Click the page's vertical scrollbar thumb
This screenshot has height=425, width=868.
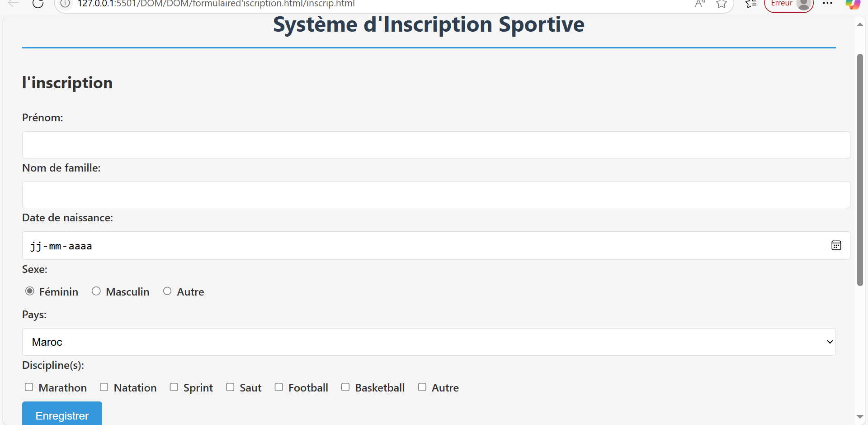tap(860, 170)
